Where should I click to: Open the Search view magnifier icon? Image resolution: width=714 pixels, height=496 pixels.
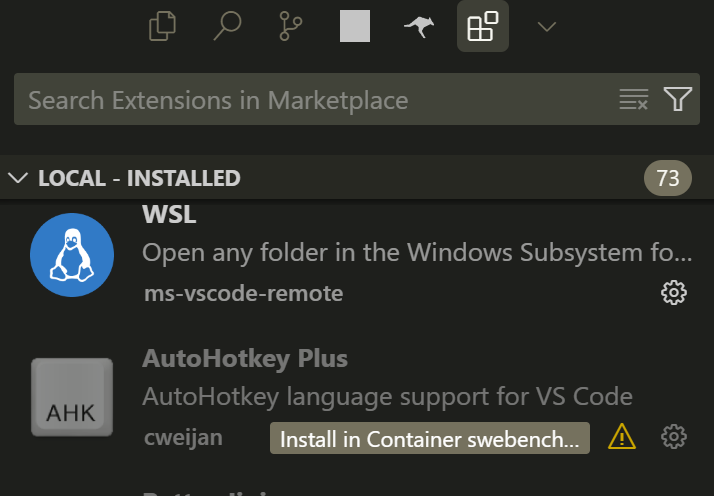click(x=227, y=26)
